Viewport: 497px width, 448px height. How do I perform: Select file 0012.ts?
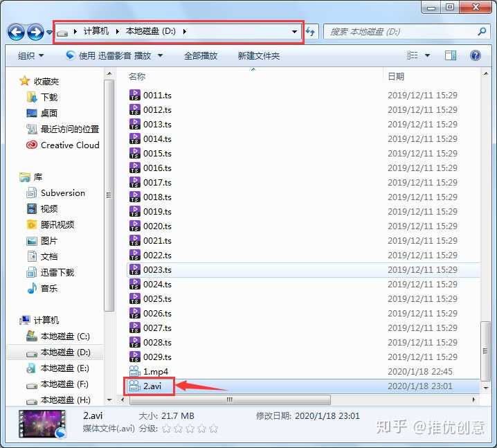157,109
